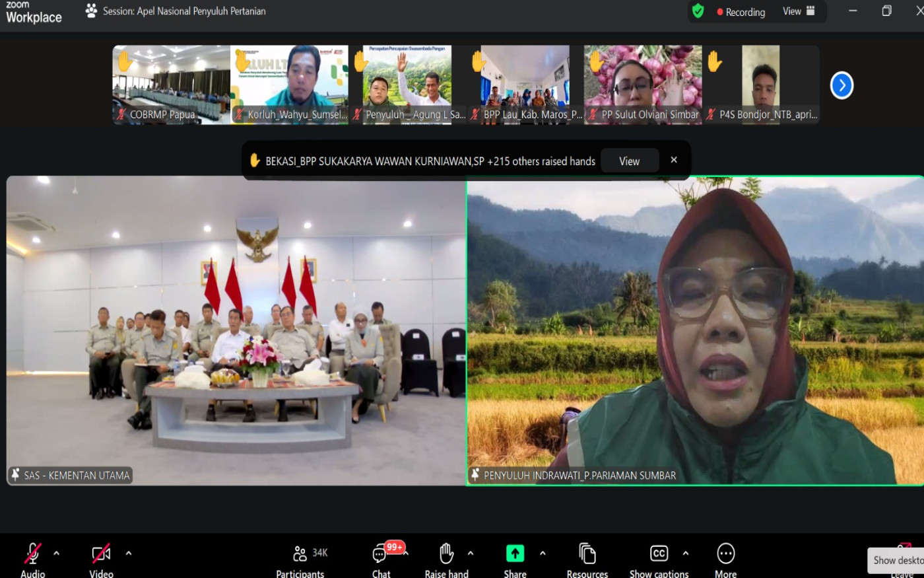This screenshot has height=578, width=924.
Task: Open the More options icon
Action: click(x=725, y=554)
